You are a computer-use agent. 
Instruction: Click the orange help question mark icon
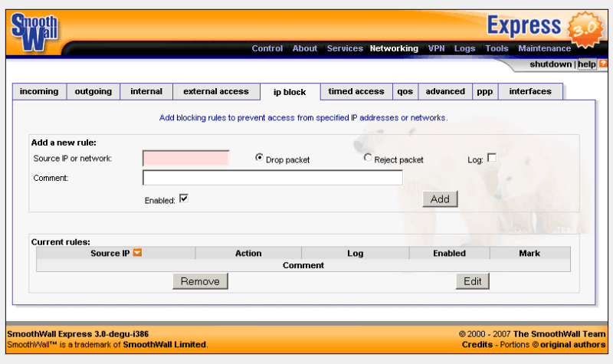603,64
